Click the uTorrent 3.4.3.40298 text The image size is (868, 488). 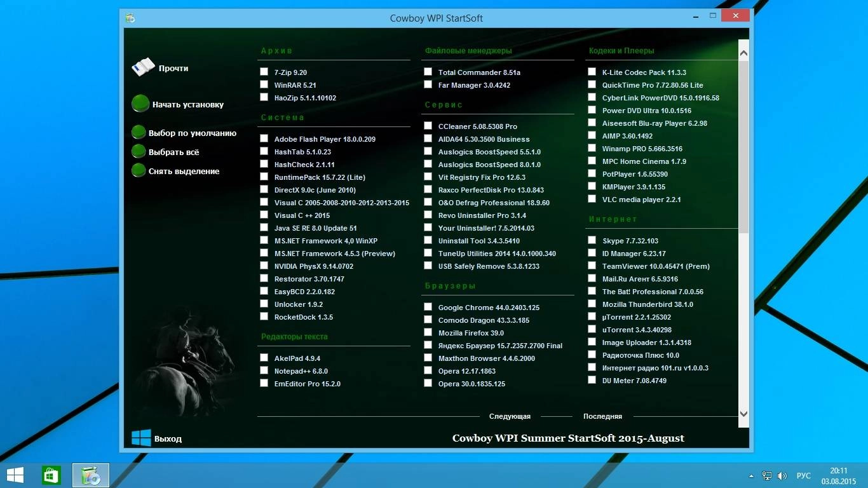[637, 330]
